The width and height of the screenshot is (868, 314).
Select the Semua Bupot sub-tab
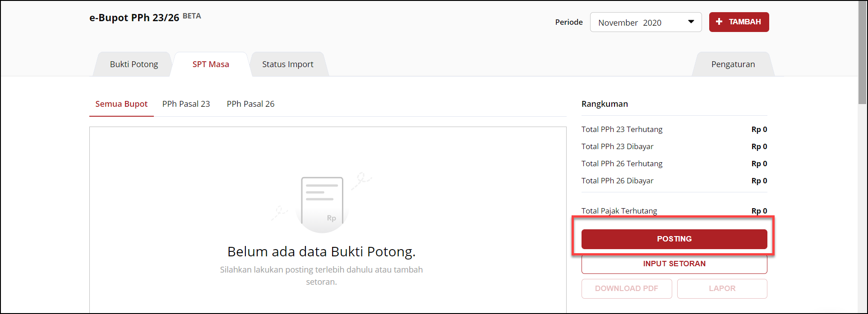click(x=121, y=104)
